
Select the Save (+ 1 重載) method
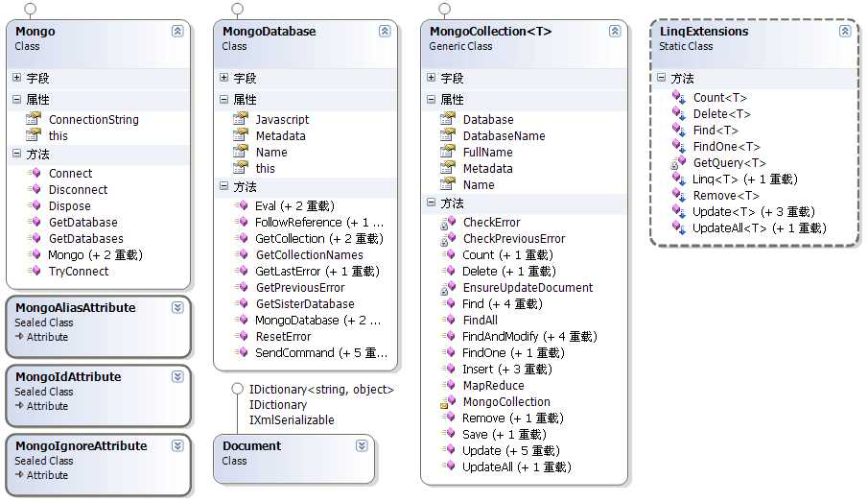[x=504, y=434]
